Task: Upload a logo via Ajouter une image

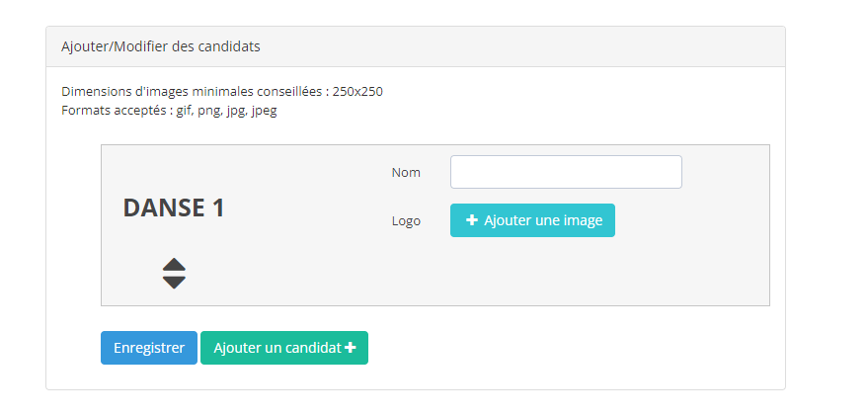Action: tap(532, 220)
